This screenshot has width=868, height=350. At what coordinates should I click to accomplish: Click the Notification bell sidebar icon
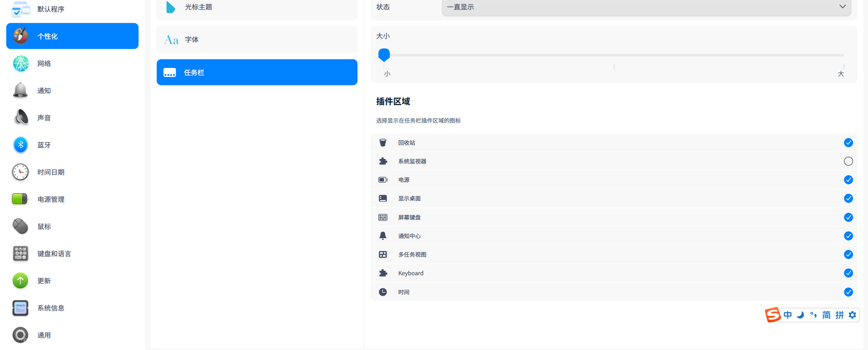(x=20, y=91)
